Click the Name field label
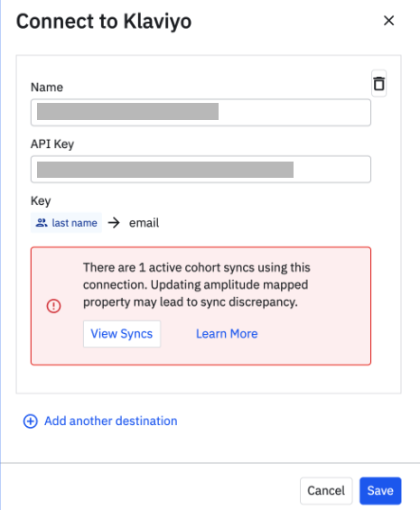This screenshot has height=510, width=420. (x=47, y=88)
